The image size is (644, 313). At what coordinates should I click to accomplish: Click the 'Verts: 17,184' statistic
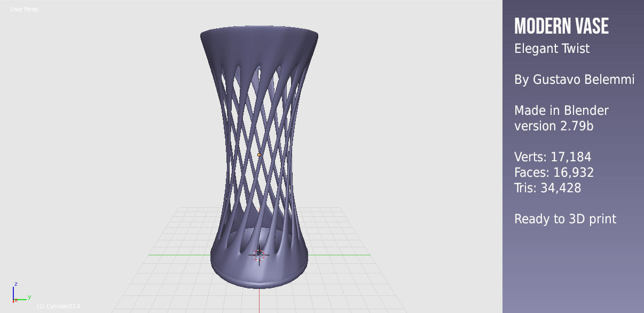coord(553,157)
